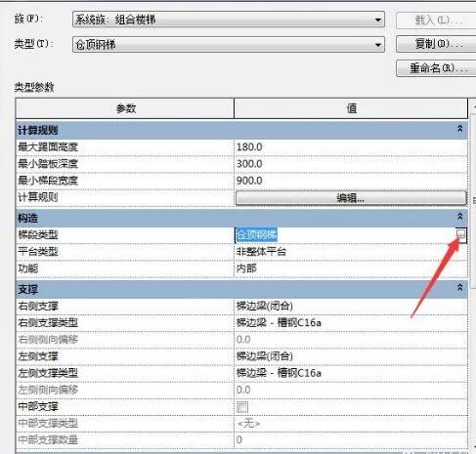Click the 左侧支撑类型 value 槽钢C16a
Screen dimensions: 476x454
tap(279, 373)
